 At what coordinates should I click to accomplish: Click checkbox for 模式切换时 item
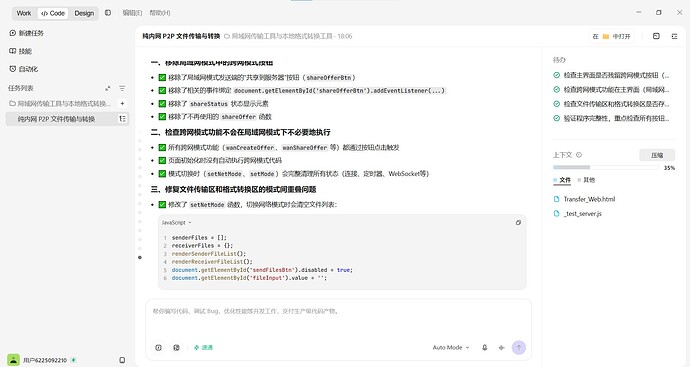162,173
